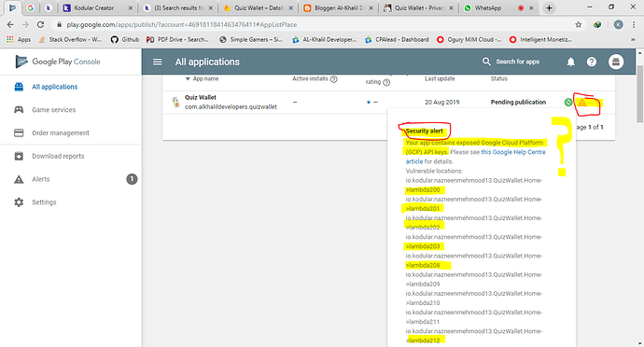Open Settings in sidebar
Screen dimensions: 644x347
coord(44,202)
